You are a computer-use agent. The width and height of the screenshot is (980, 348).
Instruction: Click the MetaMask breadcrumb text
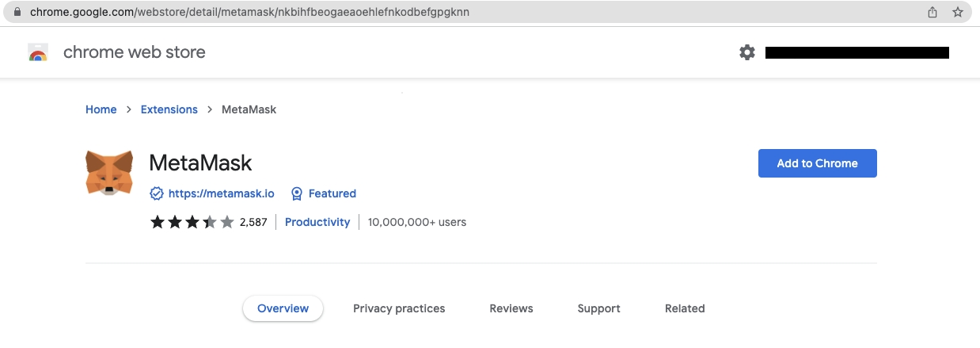tap(249, 109)
